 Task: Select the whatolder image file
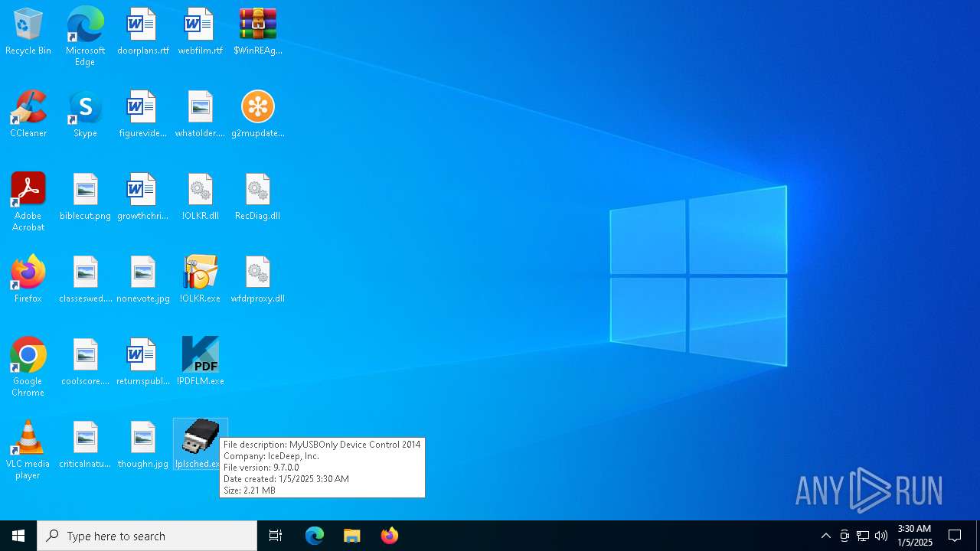[200, 115]
